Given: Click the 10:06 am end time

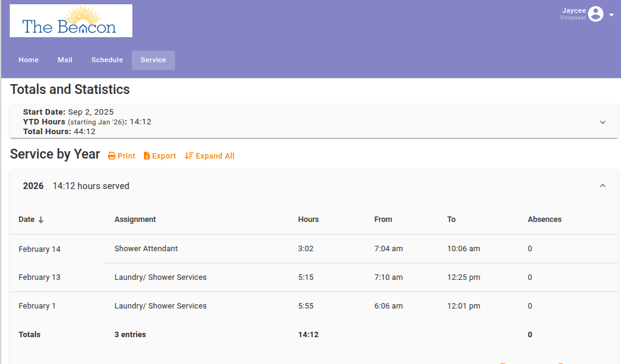Looking at the screenshot, I should coord(464,249).
